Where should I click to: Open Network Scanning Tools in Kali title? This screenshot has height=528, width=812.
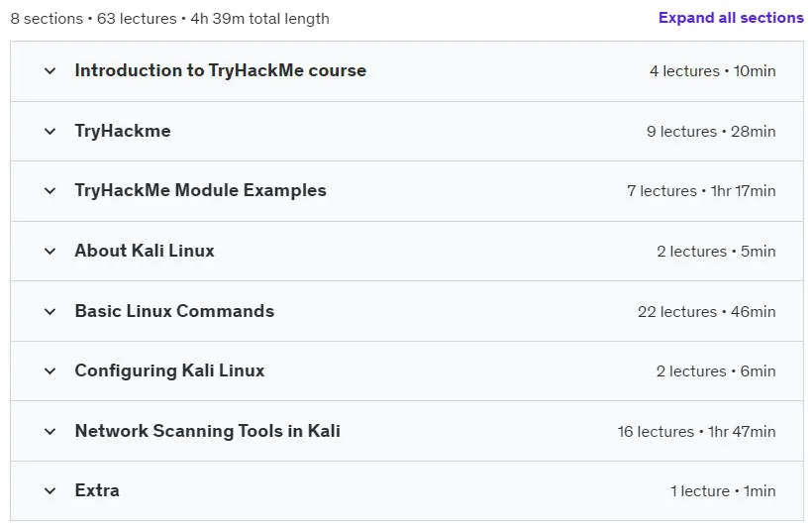(207, 431)
